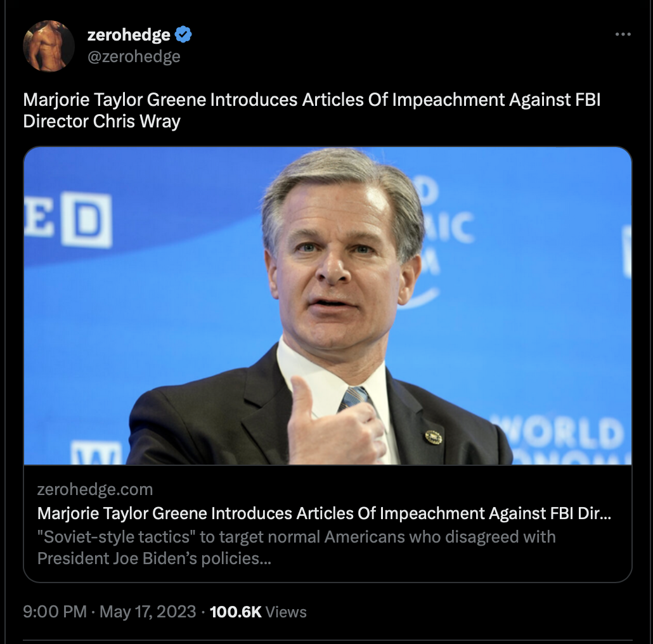Screen dimensions: 653x644
Task: Open the 100.6K view count
Action: pos(236,612)
